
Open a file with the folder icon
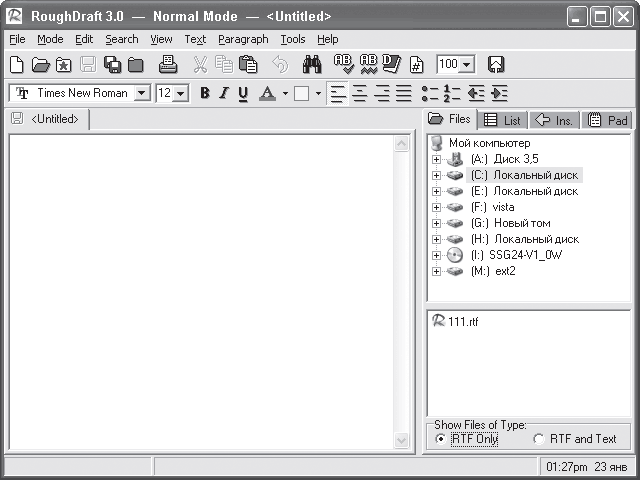(40, 64)
